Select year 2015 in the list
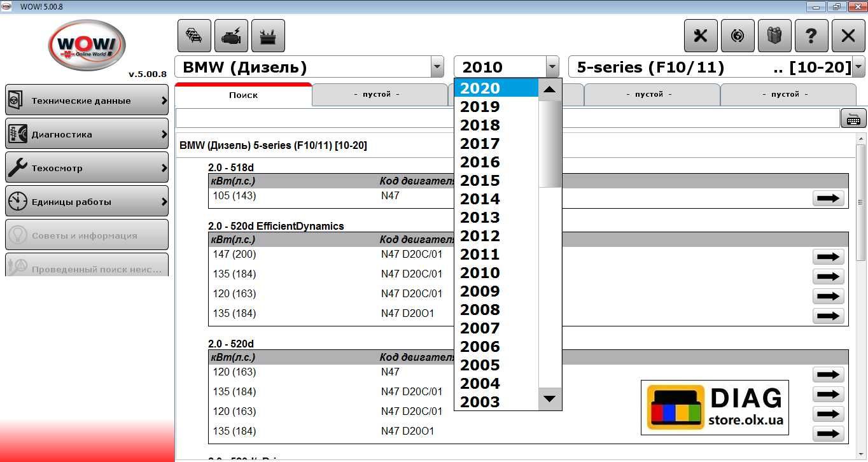868x462 pixels. [496, 180]
